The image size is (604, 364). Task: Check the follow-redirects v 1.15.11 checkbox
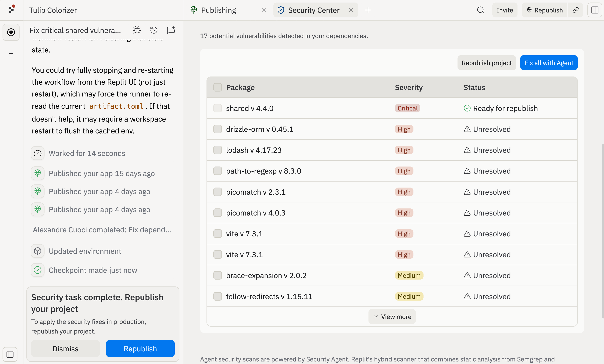(x=217, y=296)
